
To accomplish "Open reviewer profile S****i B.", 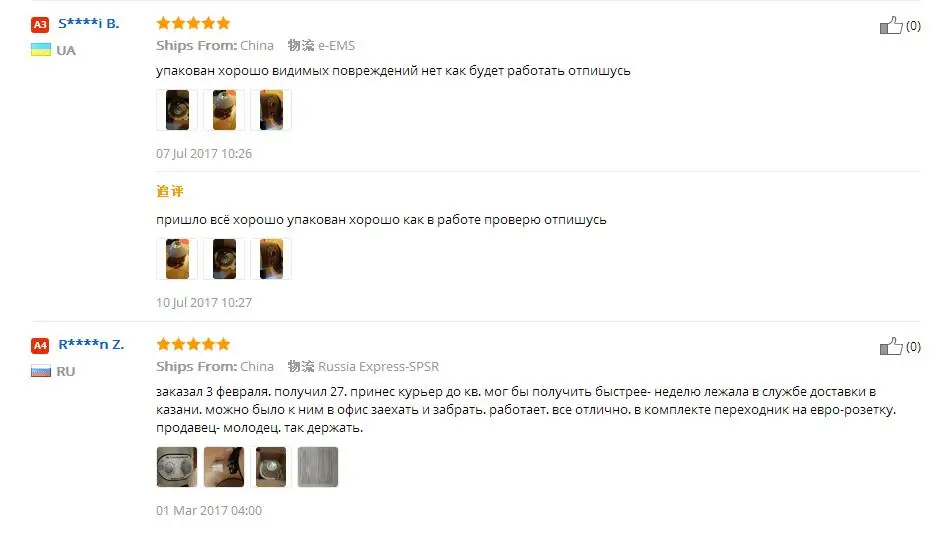I will 88,24.
